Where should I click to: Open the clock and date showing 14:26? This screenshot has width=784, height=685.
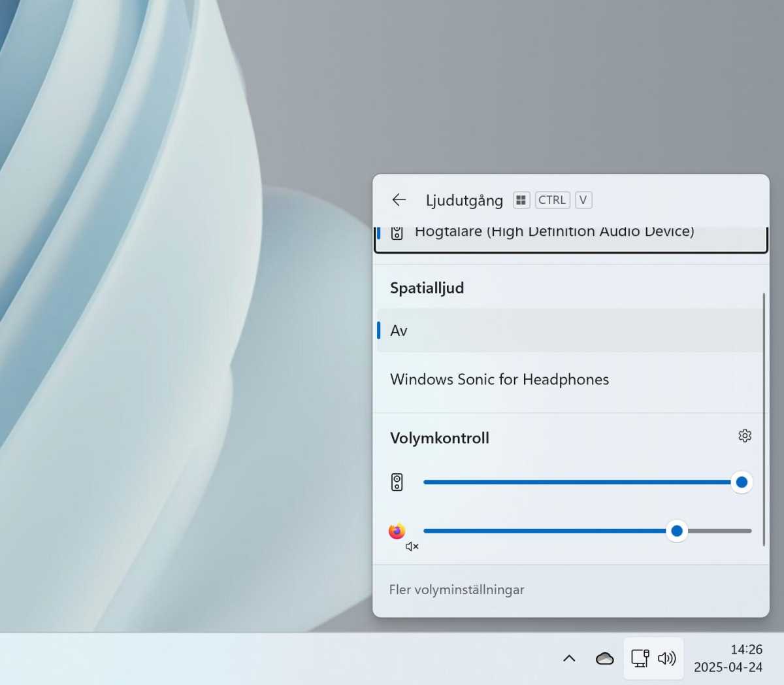(x=728, y=658)
